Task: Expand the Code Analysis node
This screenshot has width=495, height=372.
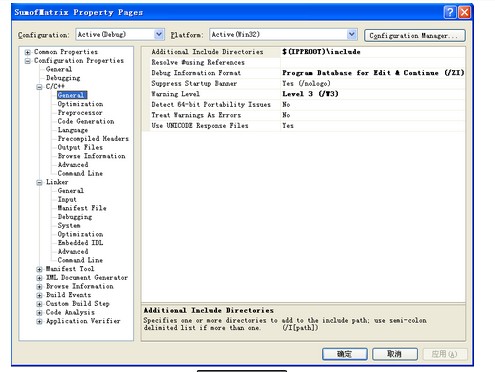Action: click(39, 313)
